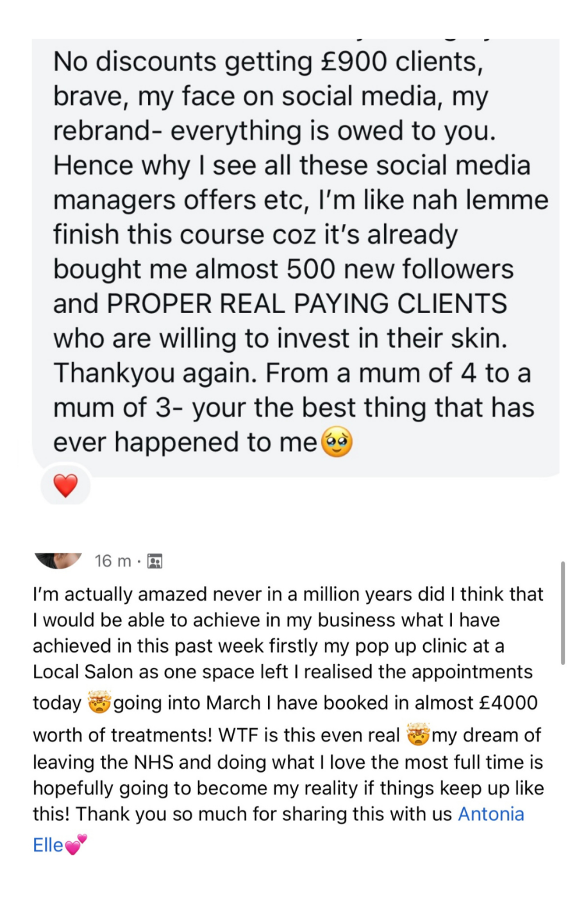Screen dimensions: 586x924
Task: Click the group audience icon beside the timestamp
Action: (155, 561)
